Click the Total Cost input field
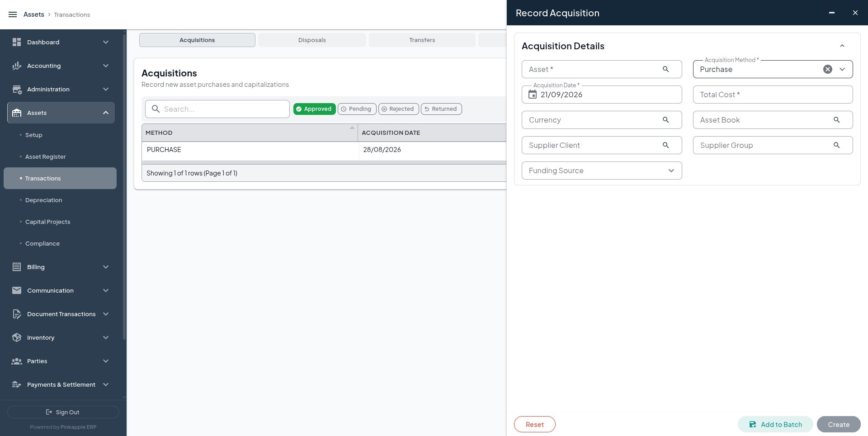This screenshot has width=868, height=436. pos(773,95)
